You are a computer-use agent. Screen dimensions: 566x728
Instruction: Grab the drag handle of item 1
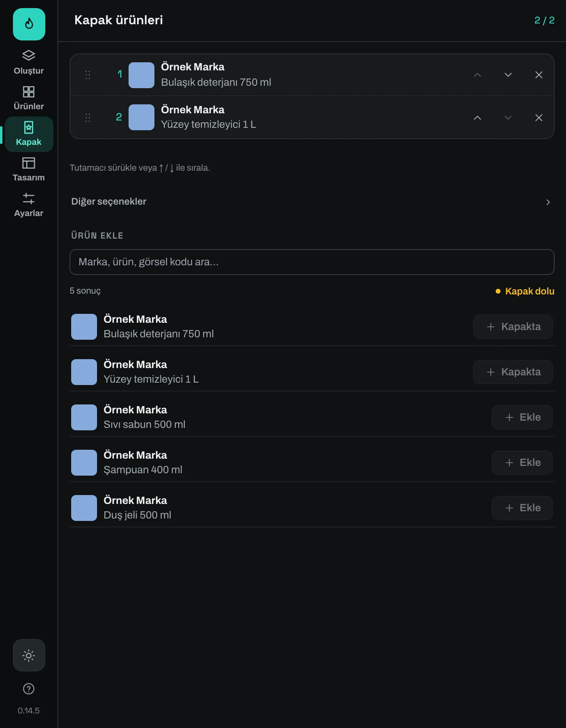click(88, 75)
